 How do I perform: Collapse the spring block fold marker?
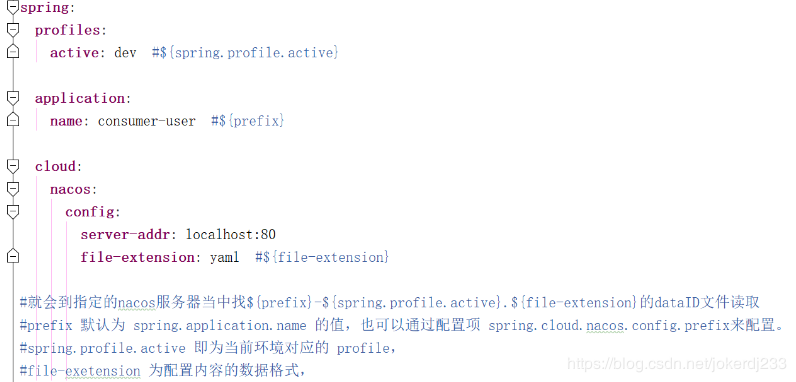tap(13, 8)
